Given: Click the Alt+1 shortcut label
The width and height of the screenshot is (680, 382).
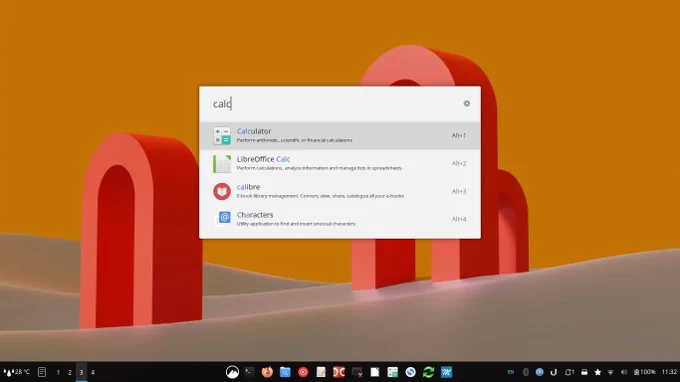Looking at the screenshot, I should coord(459,136).
